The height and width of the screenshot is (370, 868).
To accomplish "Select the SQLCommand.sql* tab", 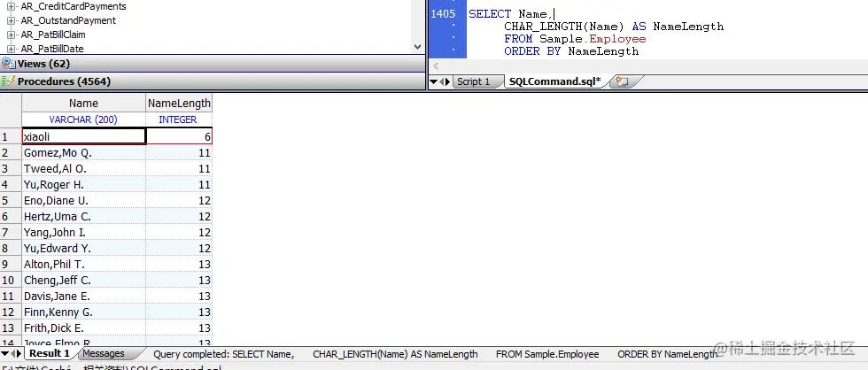I will [554, 81].
